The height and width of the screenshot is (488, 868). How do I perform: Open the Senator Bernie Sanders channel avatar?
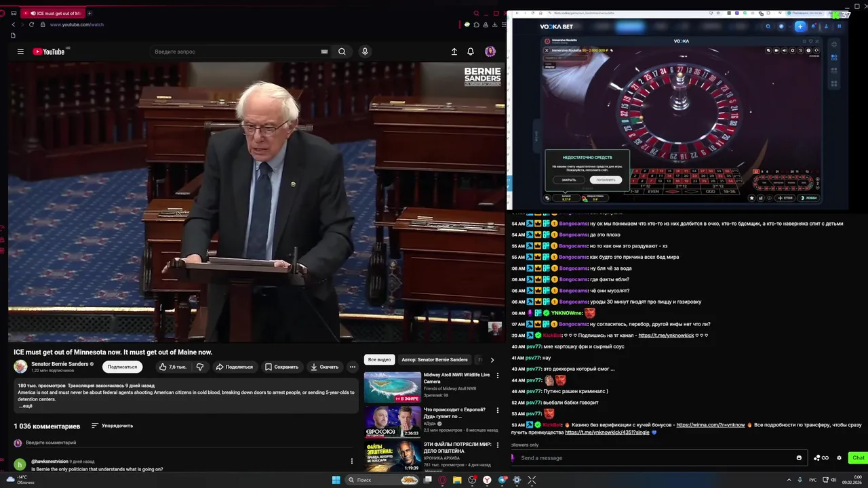point(20,367)
